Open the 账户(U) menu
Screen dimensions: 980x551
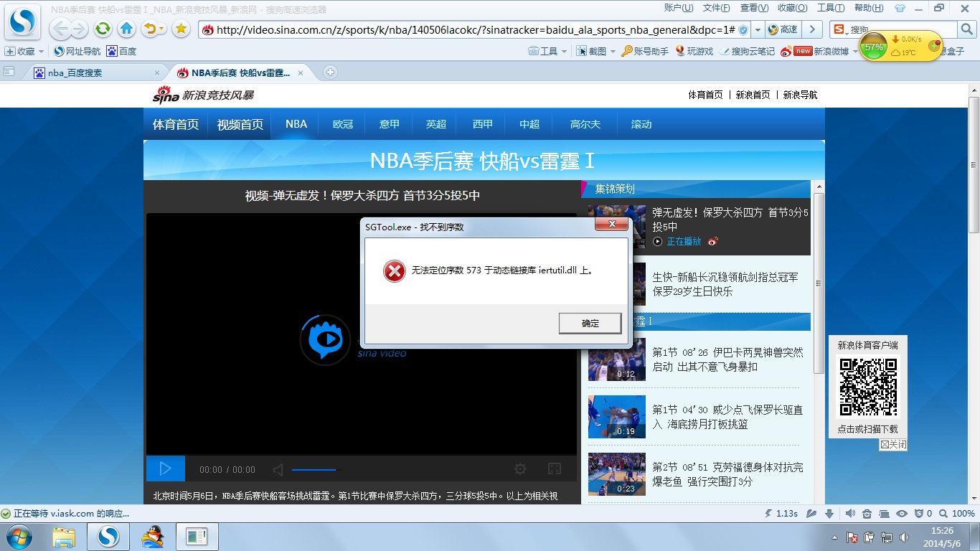(x=679, y=8)
